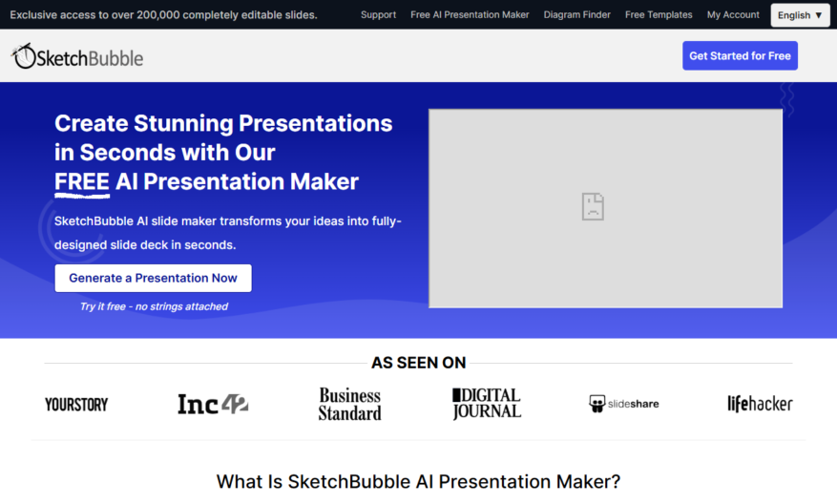Open the Diagram Finder menu link
Screen dimensions: 837x504
pyautogui.click(x=577, y=15)
